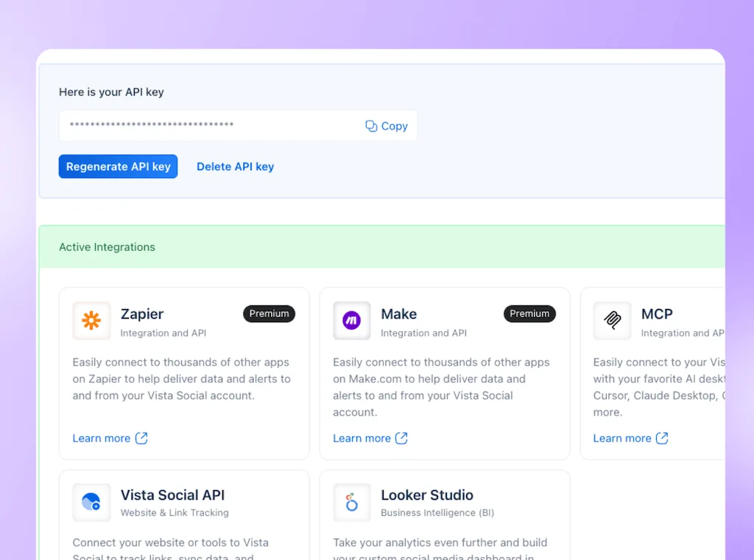The height and width of the screenshot is (560, 754).
Task: Click the Premium badge on Make card
Action: pyautogui.click(x=529, y=313)
